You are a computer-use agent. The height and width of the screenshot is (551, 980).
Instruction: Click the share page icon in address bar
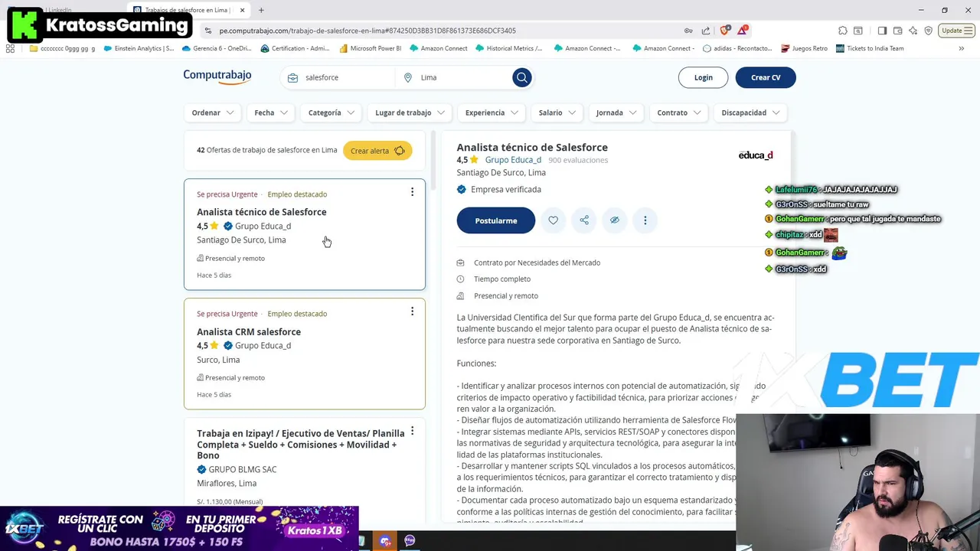coord(705,31)
